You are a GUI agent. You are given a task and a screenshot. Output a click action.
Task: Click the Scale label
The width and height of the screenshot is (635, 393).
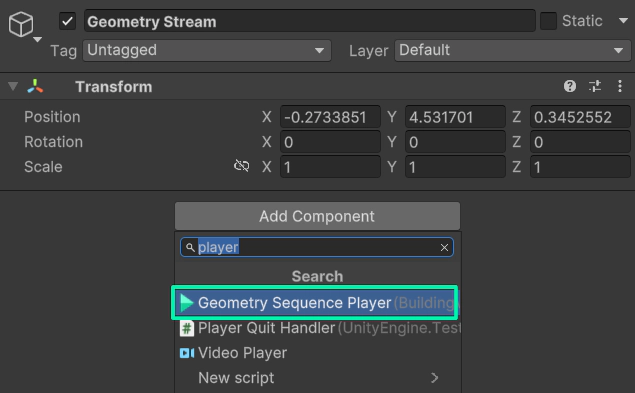click(43, 167)
